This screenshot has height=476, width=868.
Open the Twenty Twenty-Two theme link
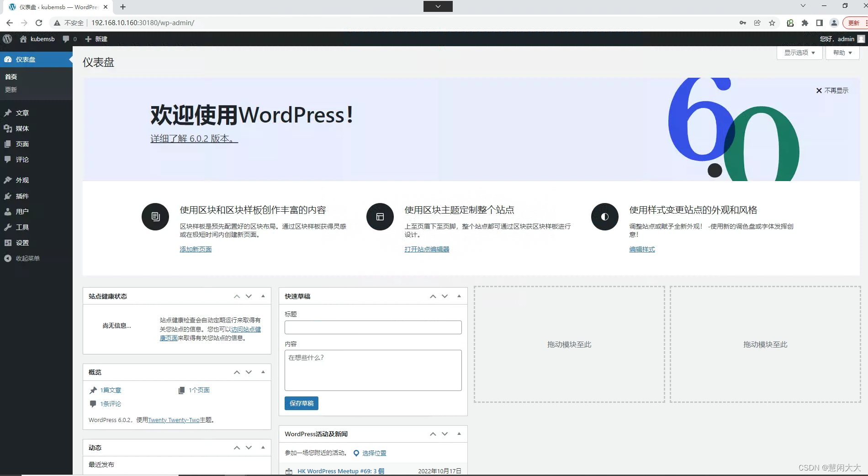click(174, 420)
